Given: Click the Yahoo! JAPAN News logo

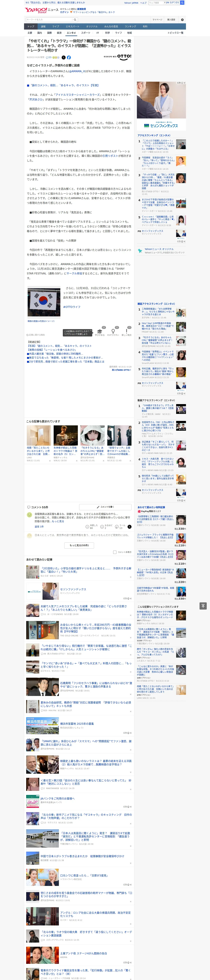Looking at the screenshot, I should (42, 10).
